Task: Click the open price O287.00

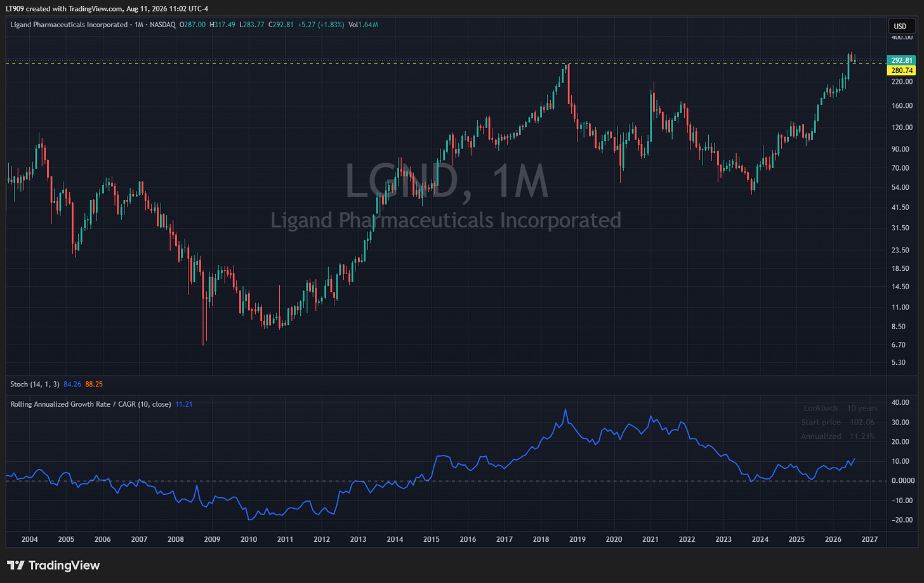Action: coord(192,25)
